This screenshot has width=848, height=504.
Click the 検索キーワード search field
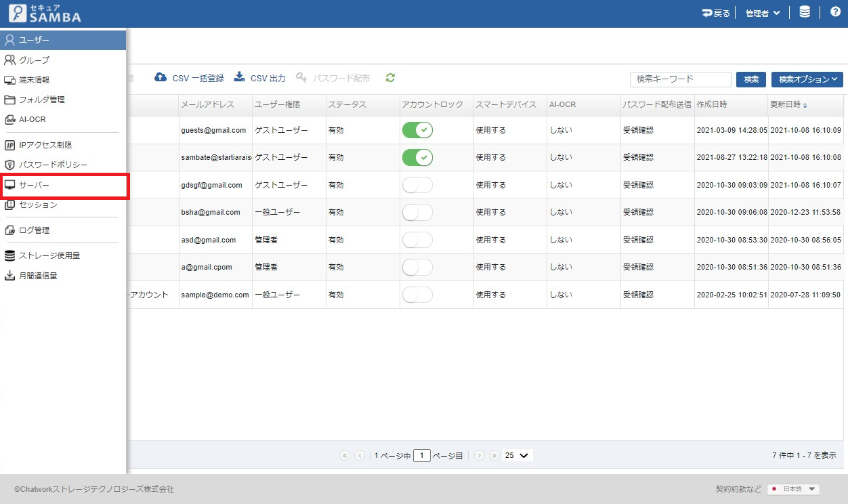[x=680, y=79]
